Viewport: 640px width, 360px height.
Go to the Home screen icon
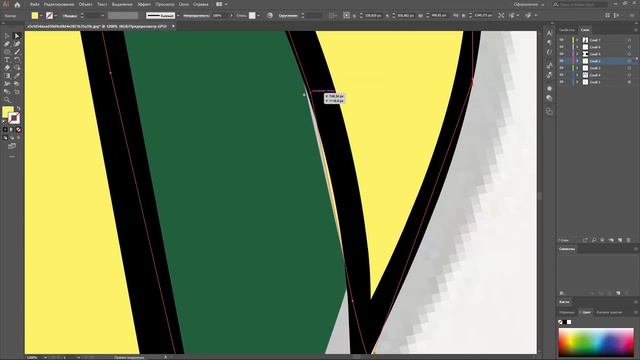point(17,5)
